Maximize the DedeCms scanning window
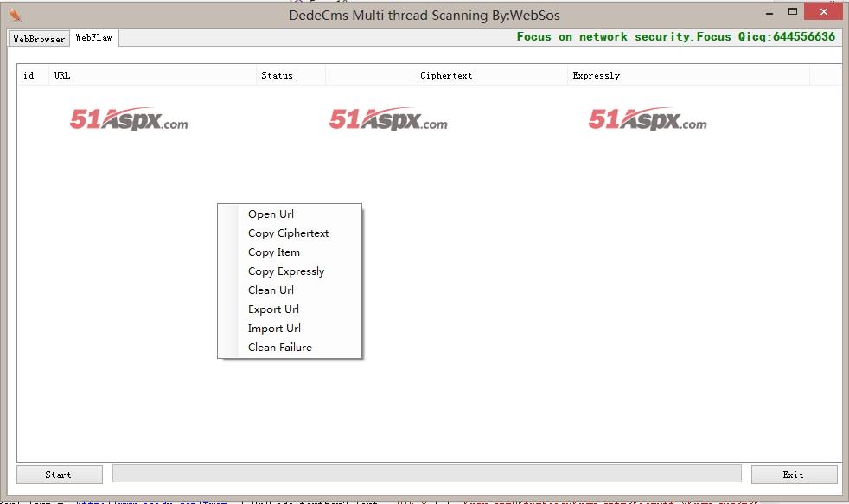 (793, 12)
